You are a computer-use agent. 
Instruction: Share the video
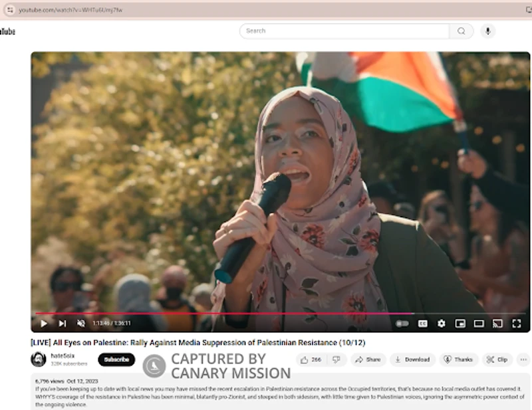[x=368, y=359]
